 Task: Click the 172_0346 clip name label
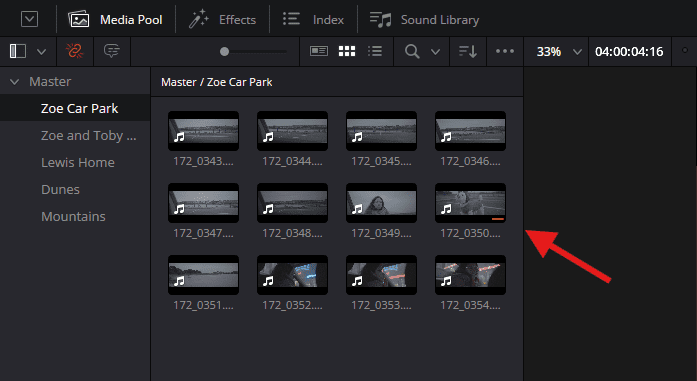coord(470,161)
